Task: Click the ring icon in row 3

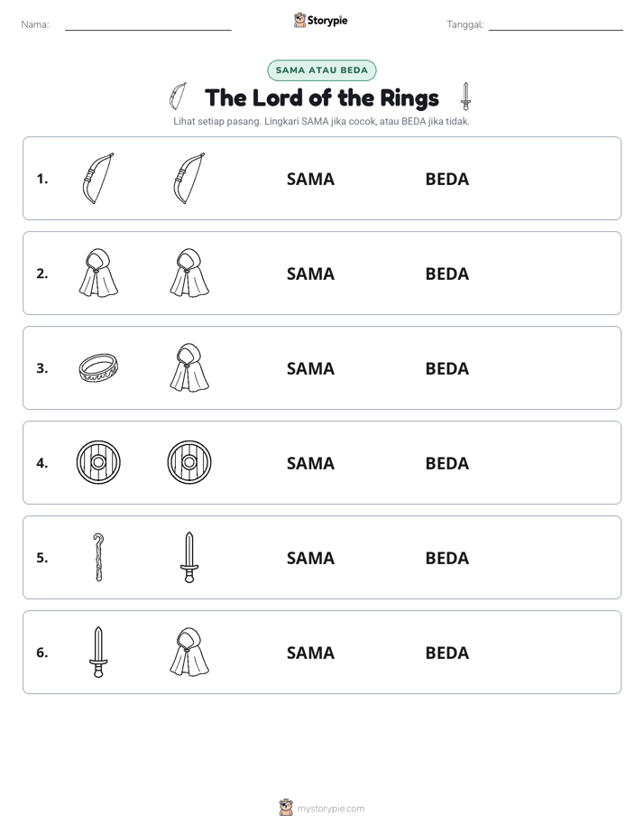Action: (98, 367)
